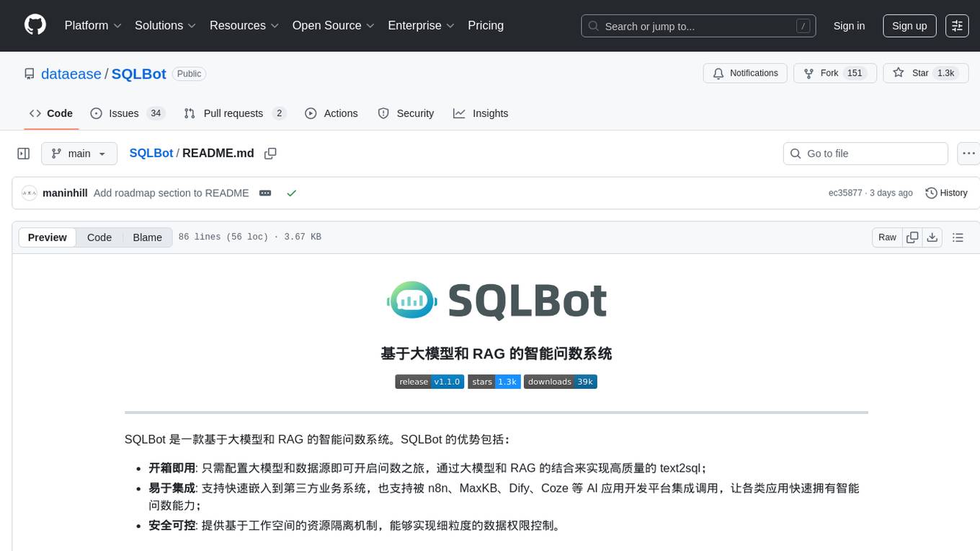Expand the Resources menu
Screen dimensions: 980x551
244,25
